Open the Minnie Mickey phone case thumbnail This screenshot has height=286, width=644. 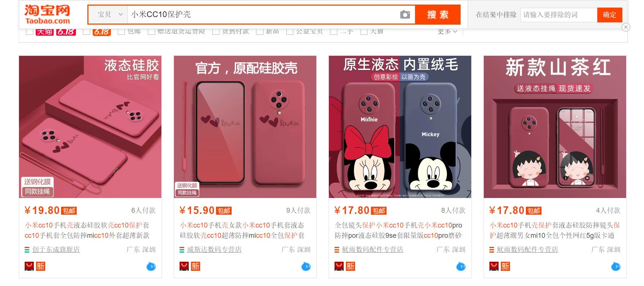[400, 127]
